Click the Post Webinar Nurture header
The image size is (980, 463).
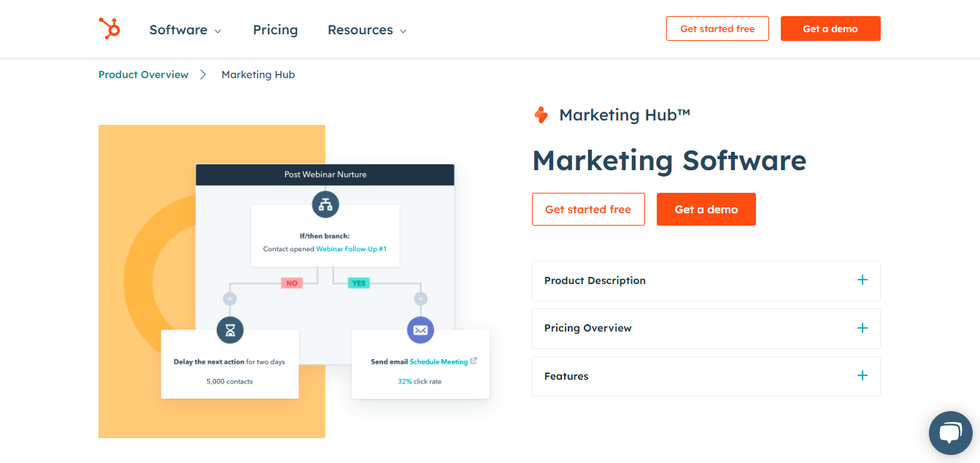325,175
